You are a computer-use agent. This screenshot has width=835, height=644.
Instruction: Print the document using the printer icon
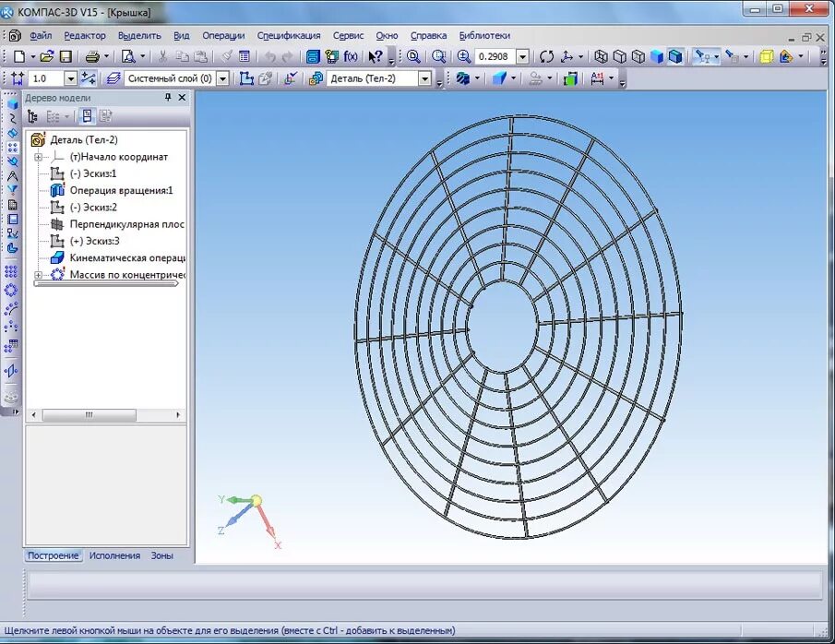pyautogui.click(x=92, y=56)
